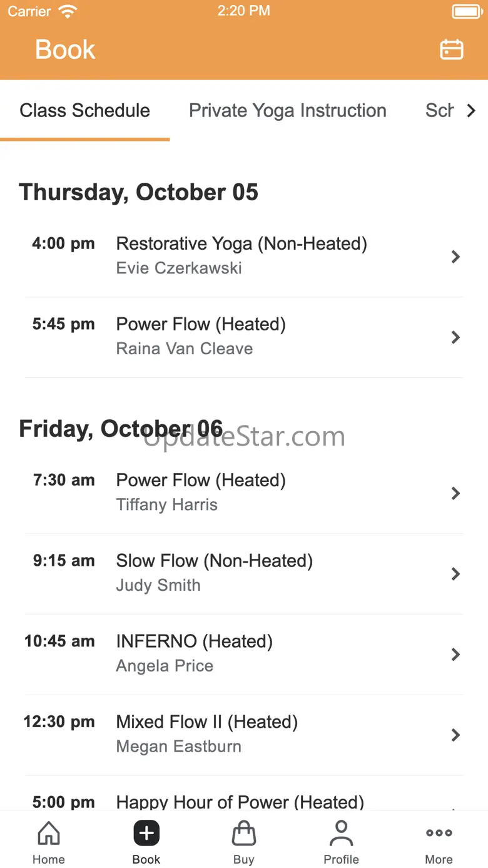Tap the Friday, October 06 header
488x868 pixels.
[x=121, y=429]
